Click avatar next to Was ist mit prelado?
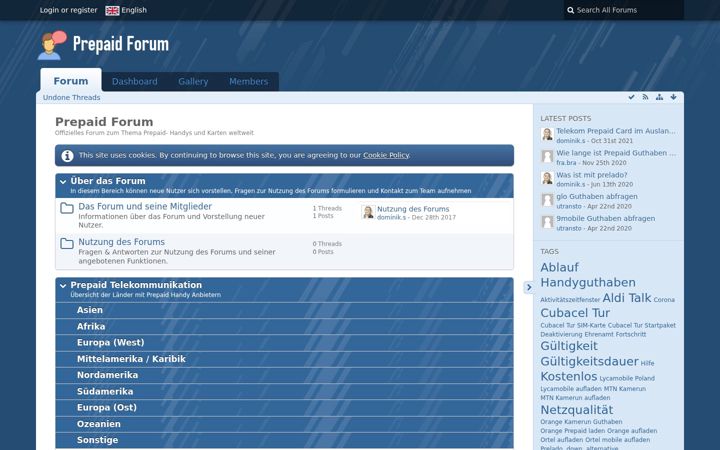The height and width of the screenshot is (450, 720). [x=547, y=178]
